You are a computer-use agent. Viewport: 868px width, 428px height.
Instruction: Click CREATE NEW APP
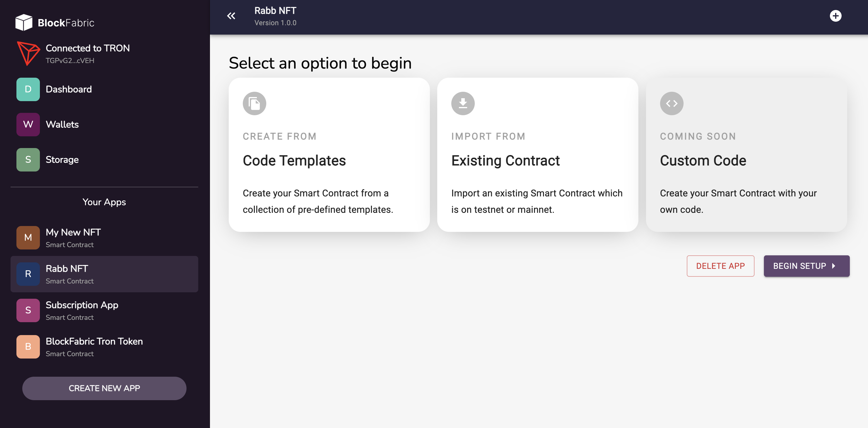(104, 388)
